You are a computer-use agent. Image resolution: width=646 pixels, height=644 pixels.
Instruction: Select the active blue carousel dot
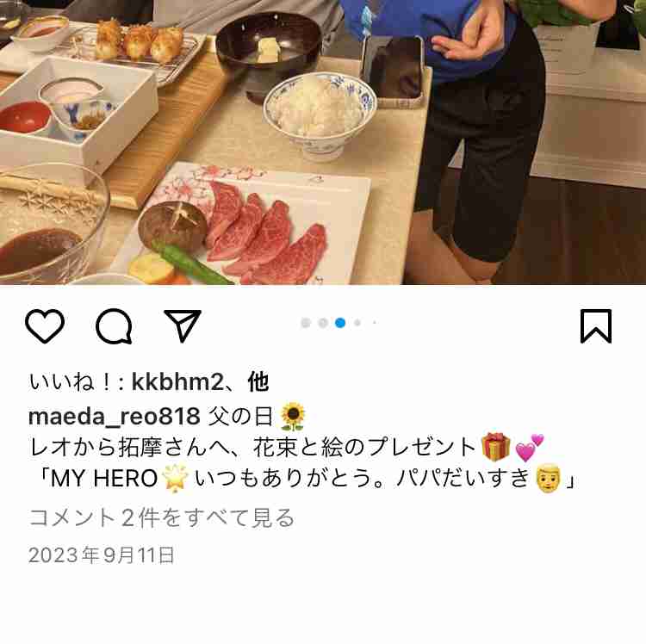click(340, 323)
